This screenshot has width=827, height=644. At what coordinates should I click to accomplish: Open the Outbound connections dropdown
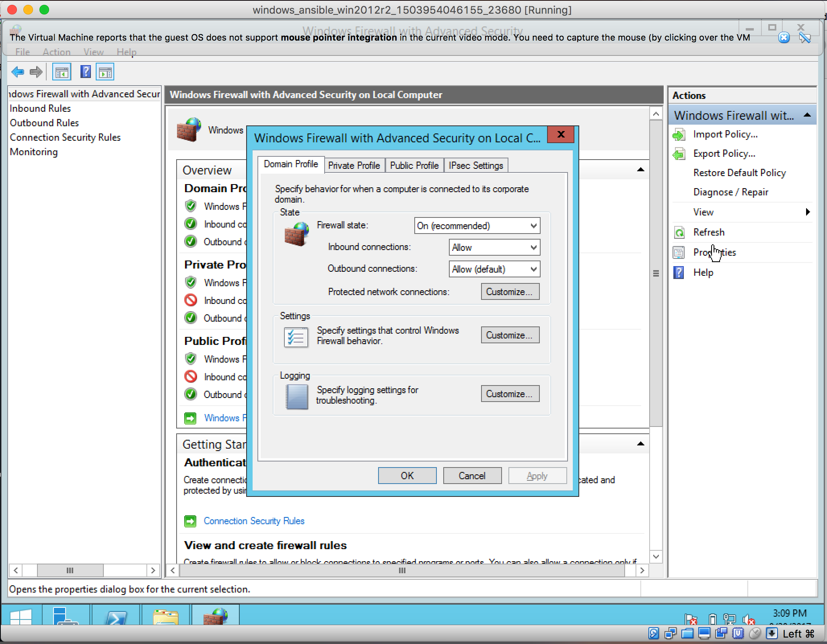tap(494, 269)
